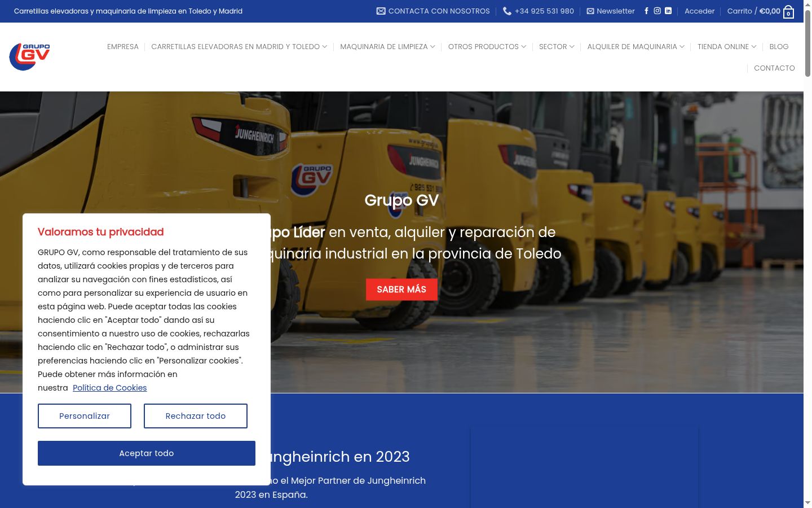This screenshot has width=812, height=508.
Task: Accept all cookies with Aceptar todo
Action: (147, 453)
